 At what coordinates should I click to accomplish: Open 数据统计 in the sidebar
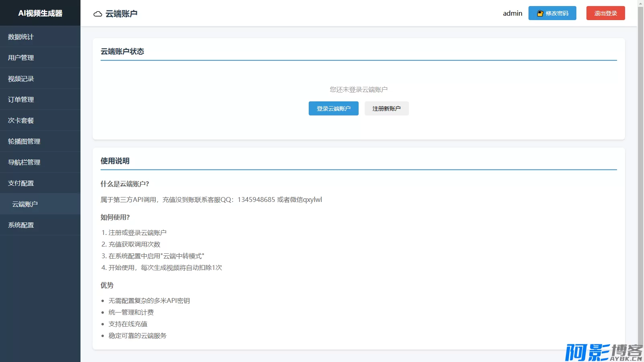tap(21, 37)
